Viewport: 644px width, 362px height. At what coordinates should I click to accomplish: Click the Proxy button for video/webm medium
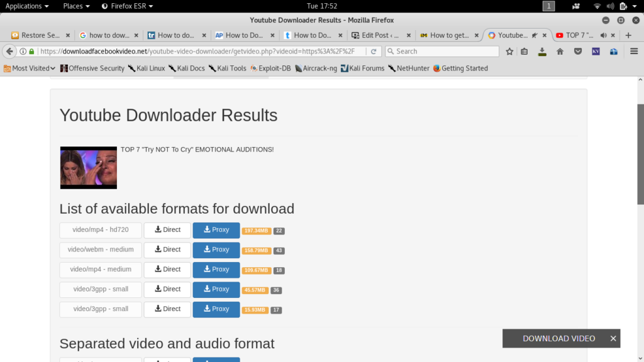pos(216,250)
